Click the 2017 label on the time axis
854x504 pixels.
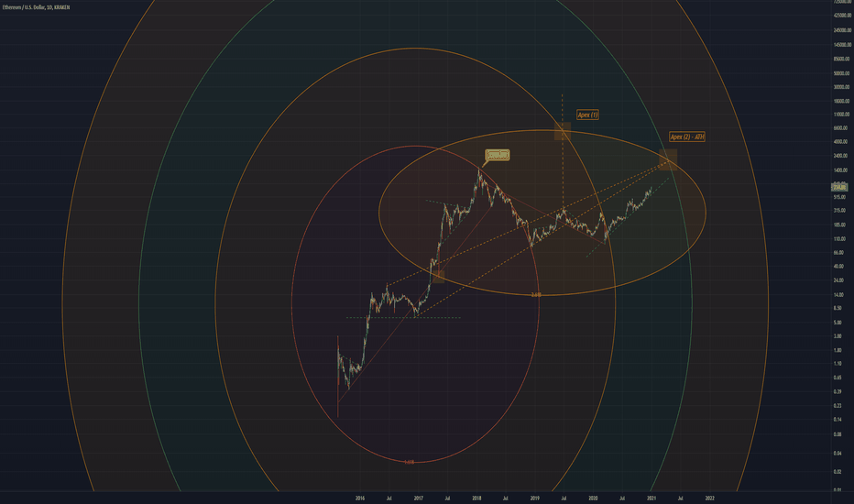(418, 498)
